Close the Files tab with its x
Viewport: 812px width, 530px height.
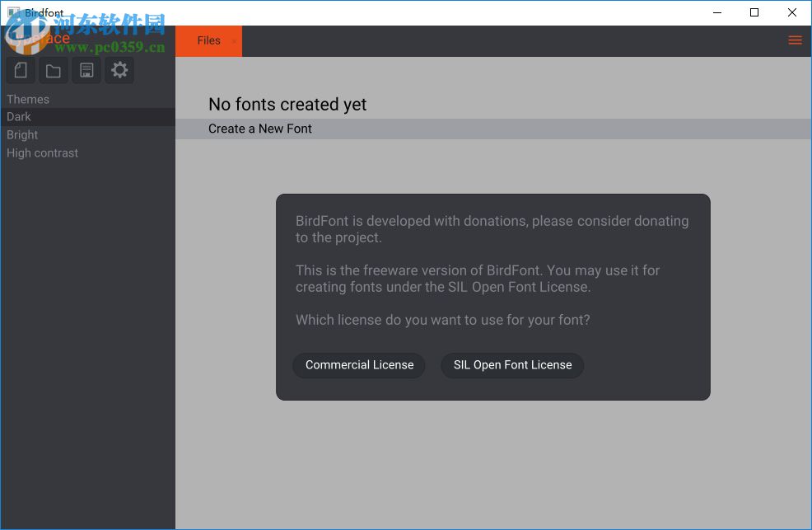point(234,41)
